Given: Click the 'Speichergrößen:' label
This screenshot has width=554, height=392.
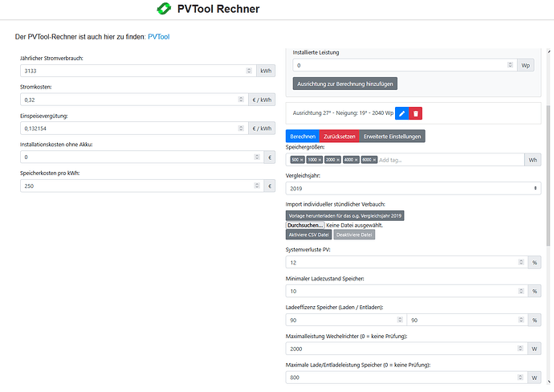Looking at the screenshot, I should pos(305,147).
